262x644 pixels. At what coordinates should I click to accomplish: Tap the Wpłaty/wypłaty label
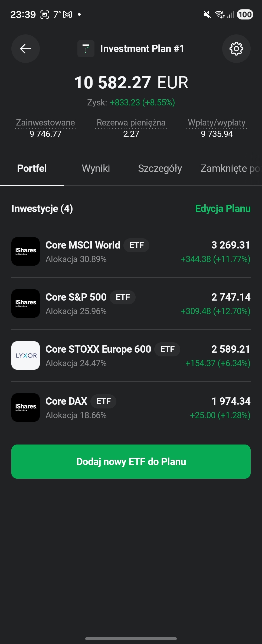point(217,123)
